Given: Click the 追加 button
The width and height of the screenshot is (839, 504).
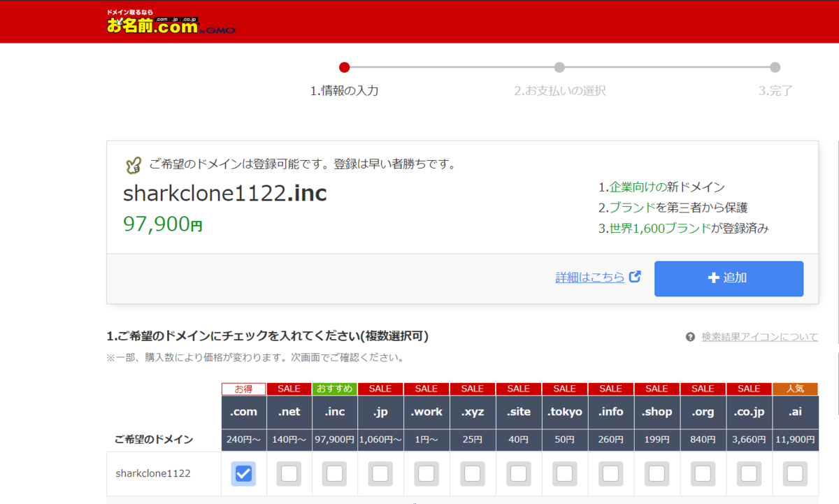Looking at the screenshot, I should [729, 278].
